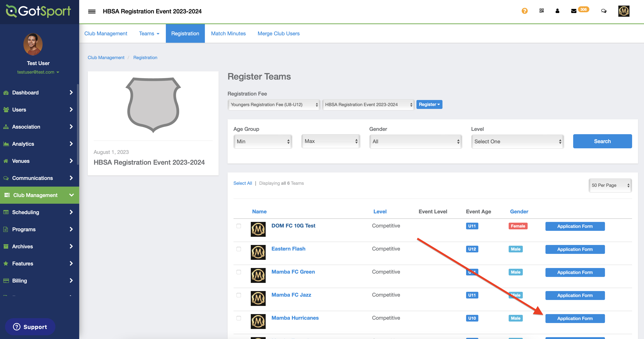
Task: Click the Association sidebar icon
Action: tap(6, 127)
